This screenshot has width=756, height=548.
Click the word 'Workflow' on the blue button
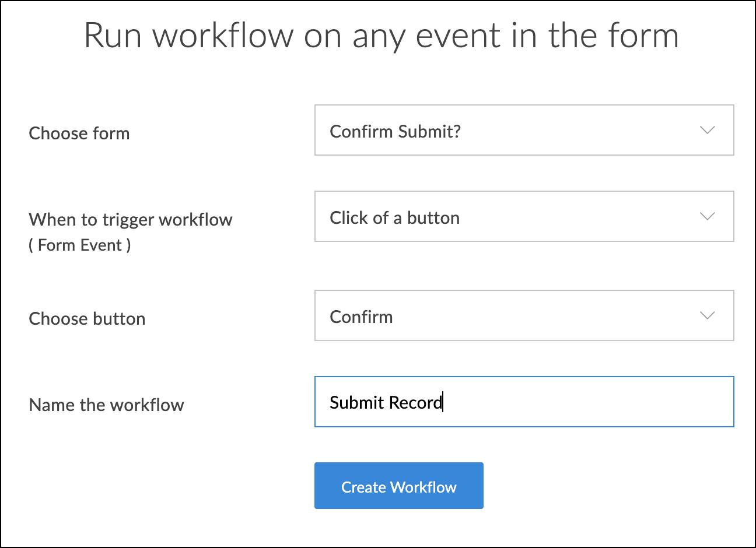(423, 487)
